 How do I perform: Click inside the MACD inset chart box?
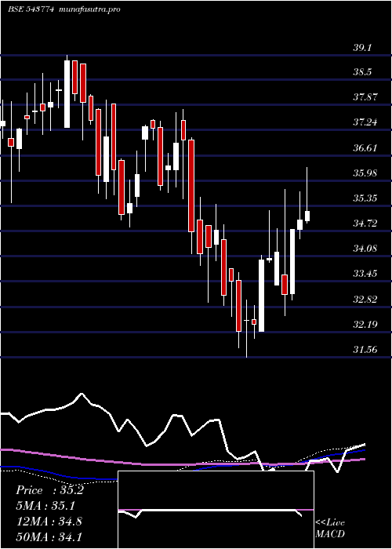[216, 510]
